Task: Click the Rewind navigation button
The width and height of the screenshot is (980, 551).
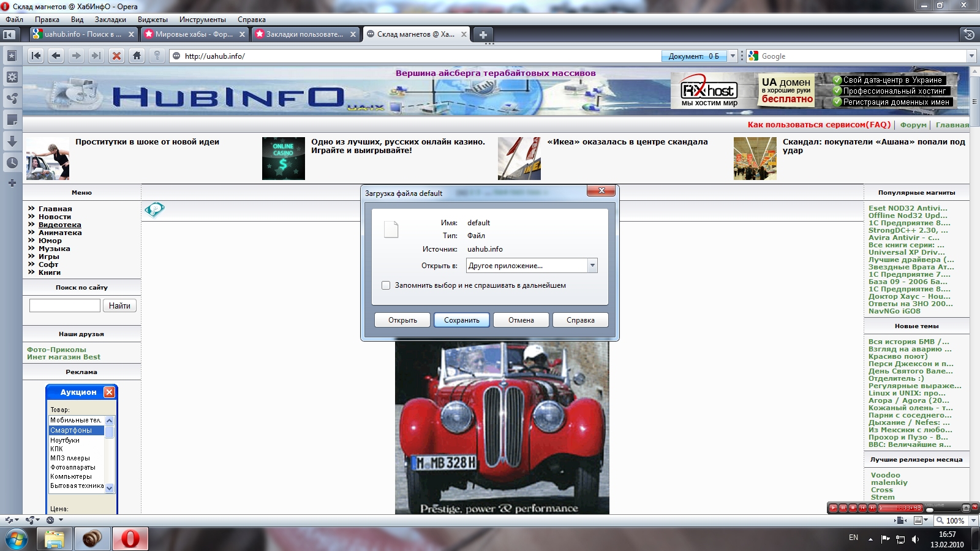Action: (36, 56)
